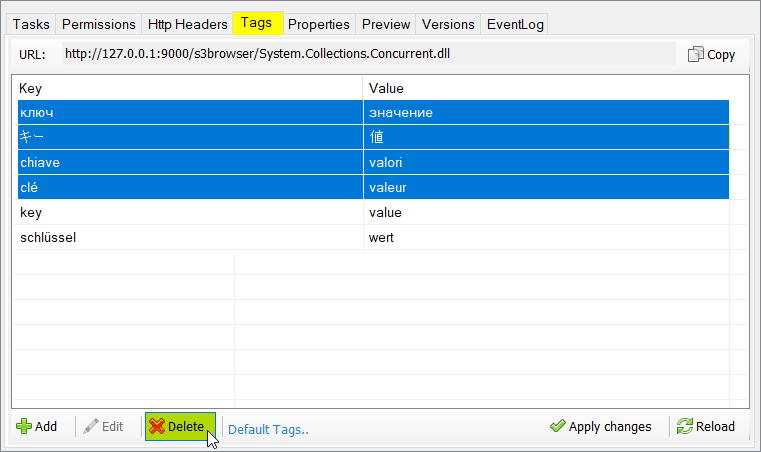Click the Delete button label
Screen dimensions: 761x452
coord(186,426)
